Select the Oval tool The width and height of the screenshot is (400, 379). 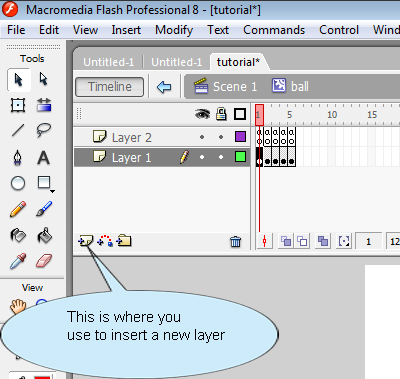pos(18,183)
